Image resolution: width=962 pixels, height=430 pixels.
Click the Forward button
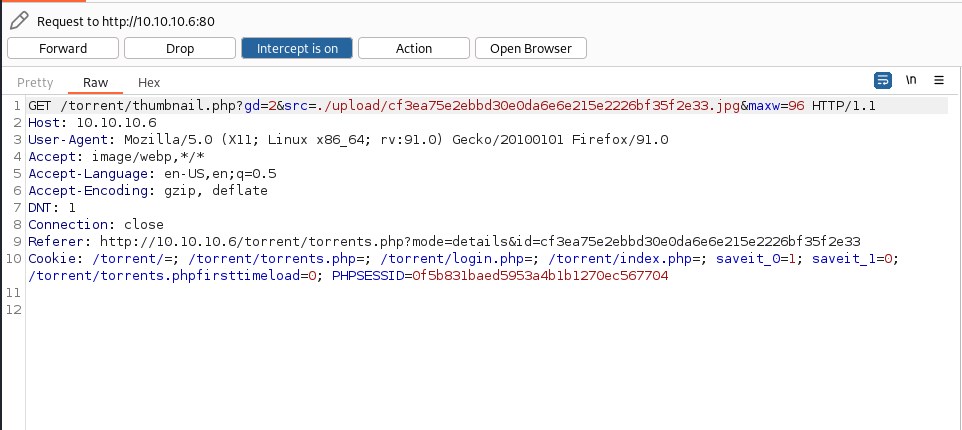click(x=63, y=48)
